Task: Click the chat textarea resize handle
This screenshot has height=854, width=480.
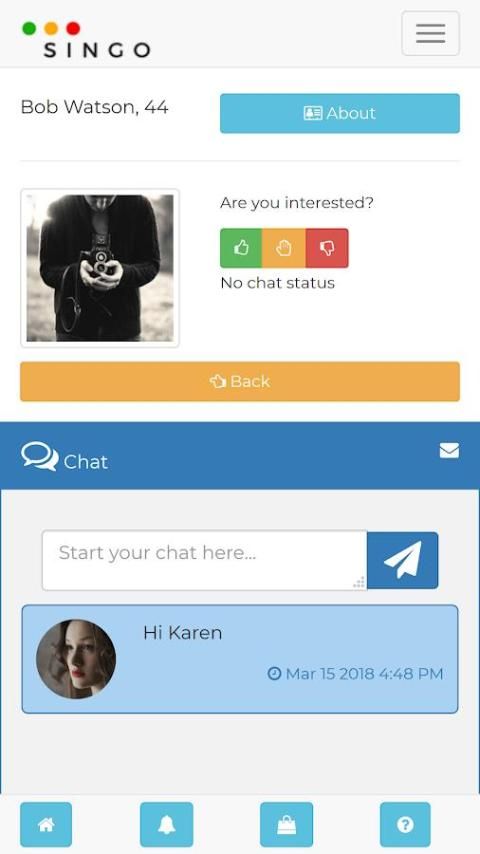Action: click(359, 582)
